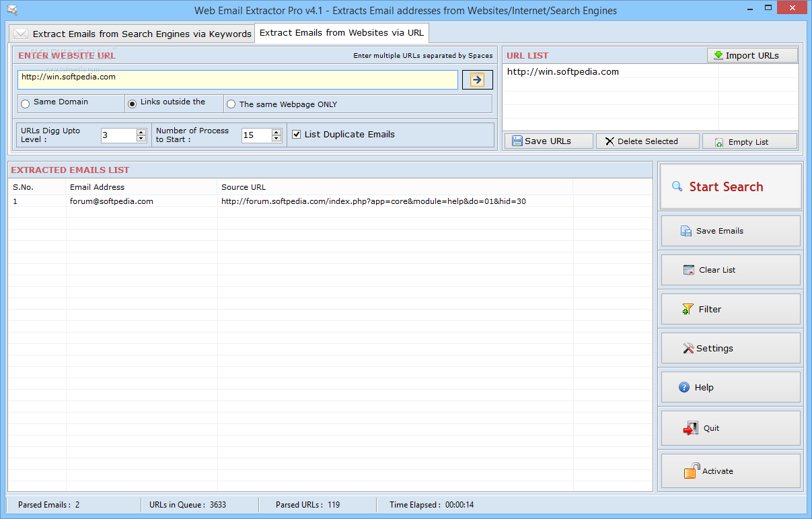The width and height of the screenshot is (812, 519).
Task: Empty the URL list
Action: coord(749,141)
